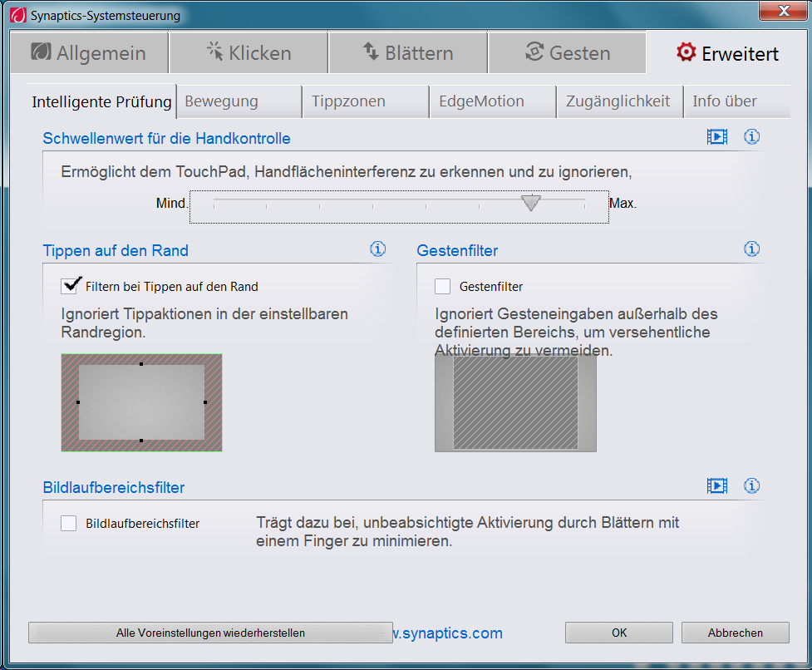
Task: Show the EdgeMotion sub-tab
Action: (x=493, y=101)
